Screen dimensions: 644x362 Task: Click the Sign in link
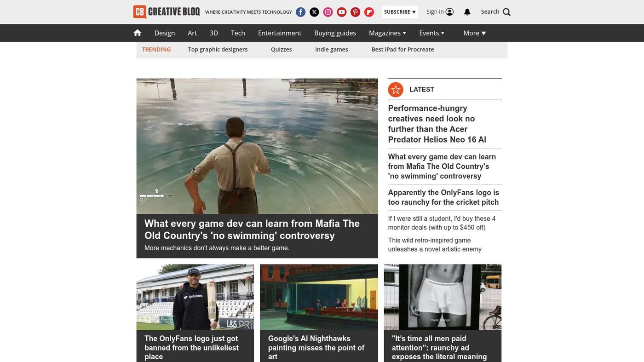(x=440, y=12)
